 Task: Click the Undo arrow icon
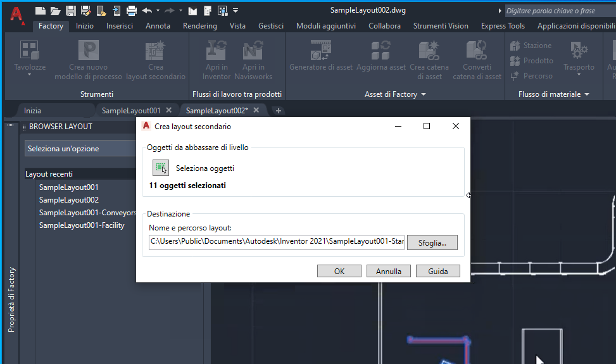coord(147,11)
